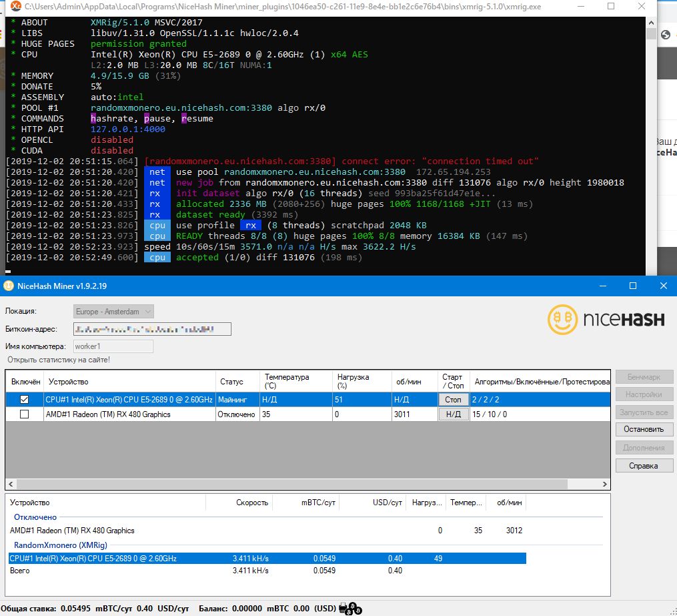
Task: Click the globe icon in background window
Action: tap(666, 35)
